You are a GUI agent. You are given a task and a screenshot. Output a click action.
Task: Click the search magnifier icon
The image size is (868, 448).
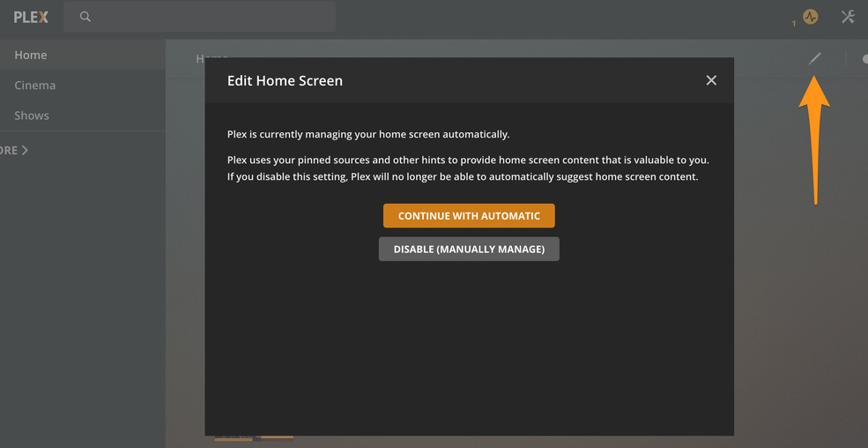pos(85,17)
